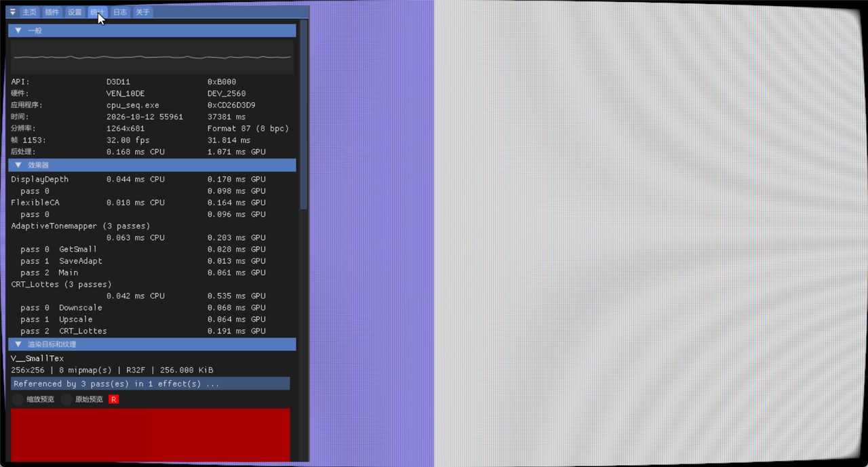Collapse the 效果器 section header
868x467 pixels.
(x=152, y=165)
